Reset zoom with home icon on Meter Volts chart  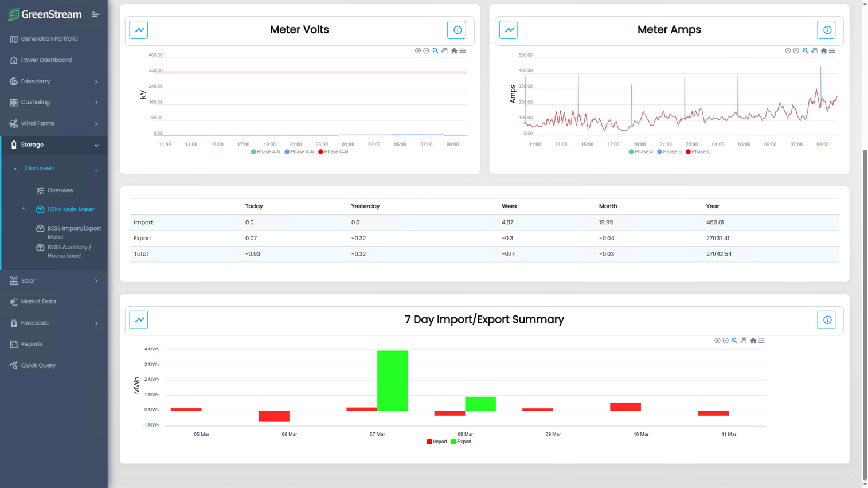click(454, 50)
